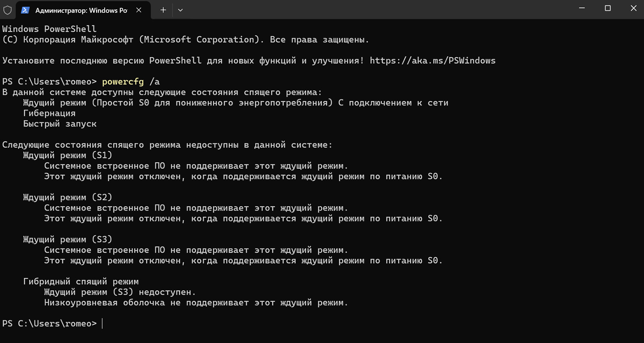Click the PowerShell icon on the tab
Screen dimensions: 644x343
(25, 10)
